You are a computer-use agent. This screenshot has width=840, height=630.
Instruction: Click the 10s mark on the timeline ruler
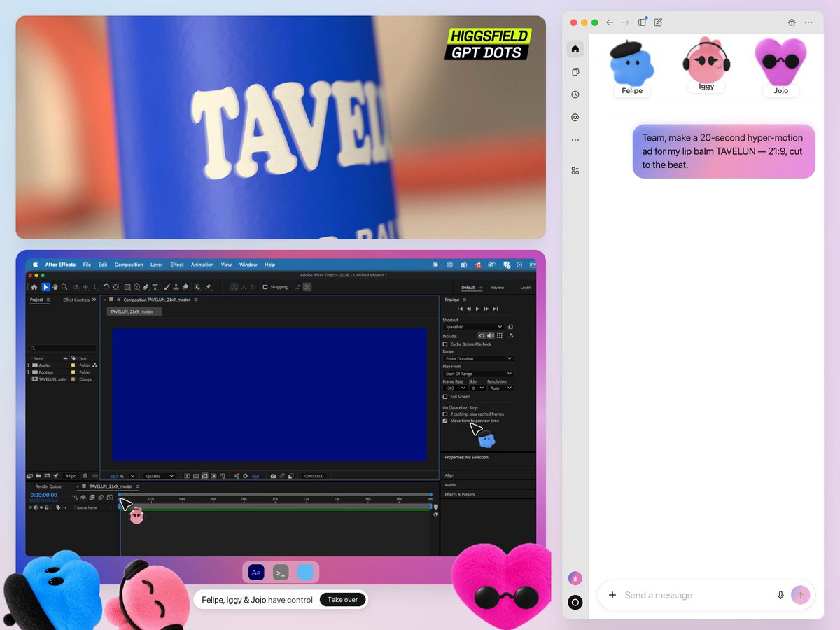pos(275,499)
